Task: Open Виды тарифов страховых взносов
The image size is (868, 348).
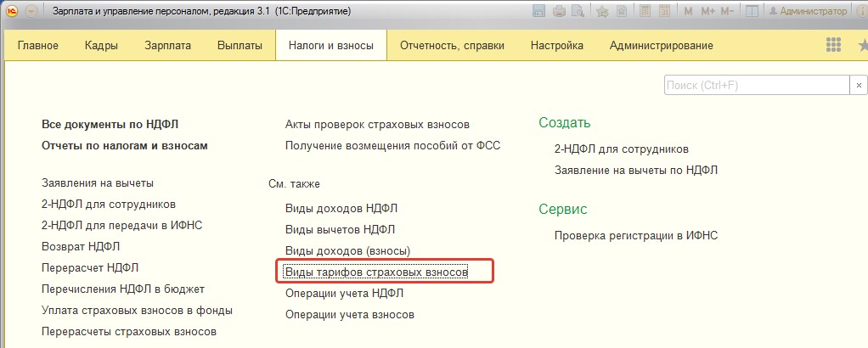Action: (x=376, y=272)
